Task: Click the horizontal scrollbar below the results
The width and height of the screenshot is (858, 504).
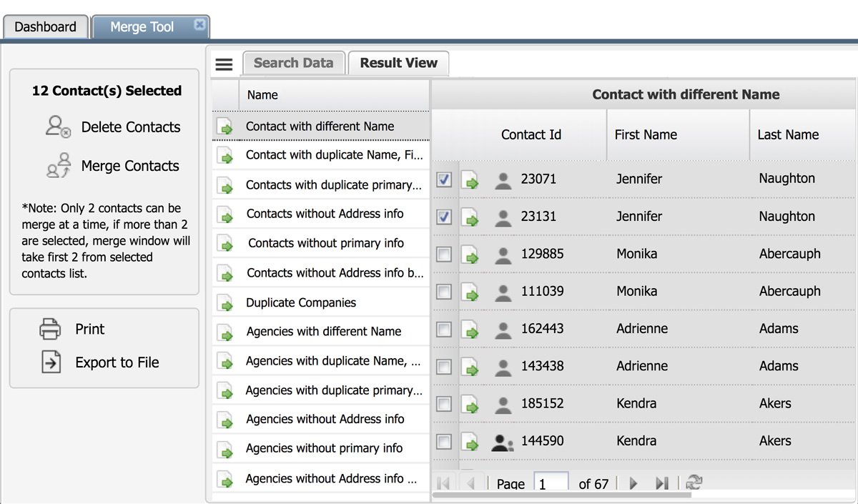Action: click(x=561, y=495)
